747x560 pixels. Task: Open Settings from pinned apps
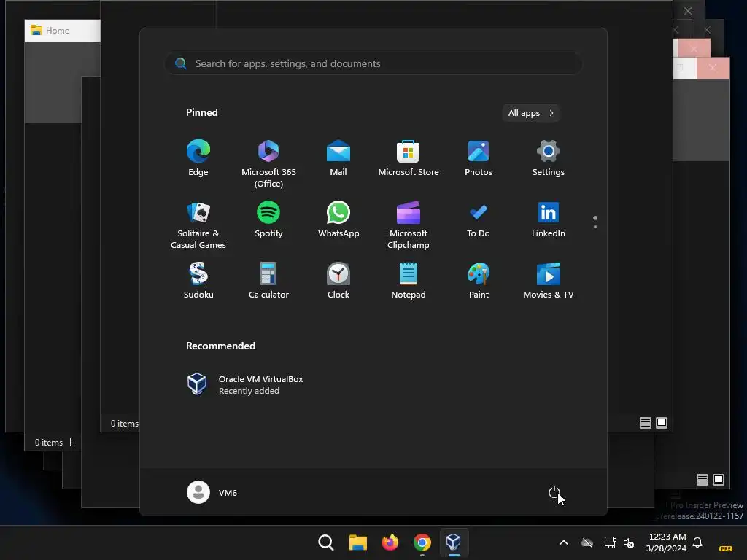click(x=549, y=158)
